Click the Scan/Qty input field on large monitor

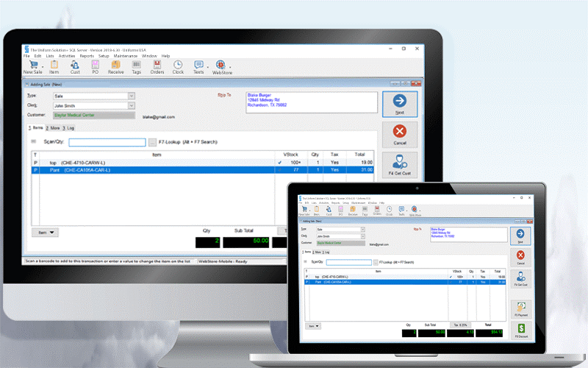(x=107, y=142)
